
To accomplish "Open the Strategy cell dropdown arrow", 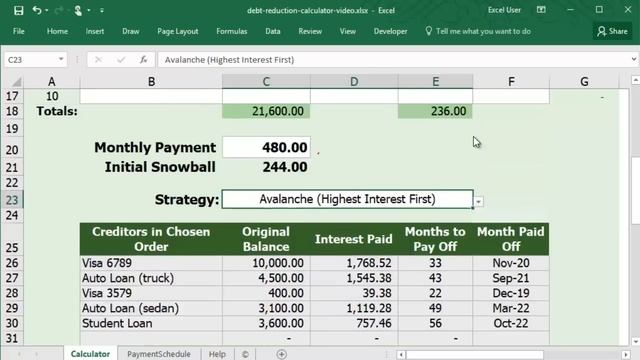I will click(x=478, y=201).
